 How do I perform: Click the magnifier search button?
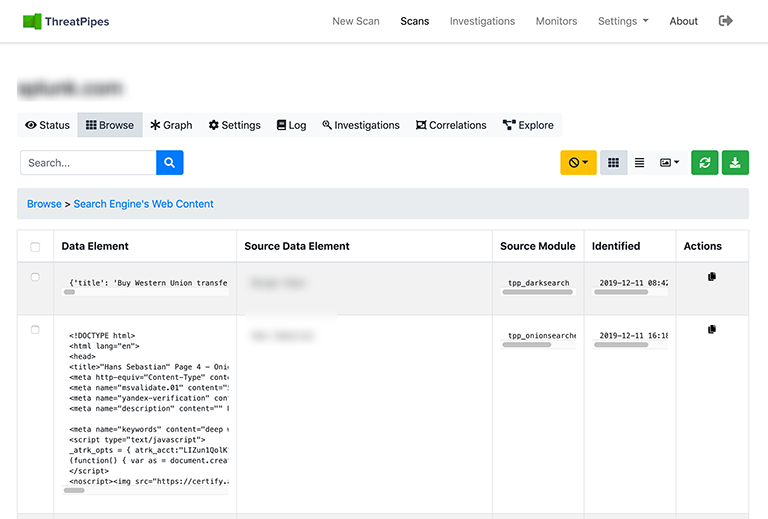(170, 163)
